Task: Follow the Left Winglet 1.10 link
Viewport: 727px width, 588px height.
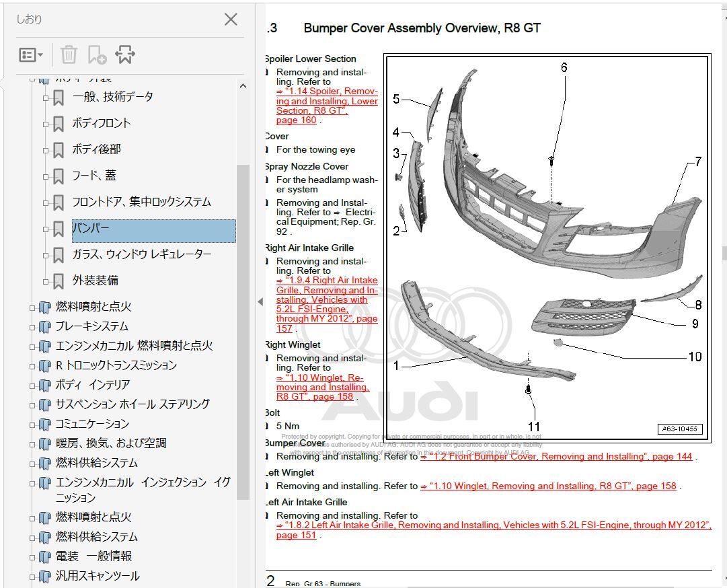Action: pyautogui.click(x=549, y=486)
